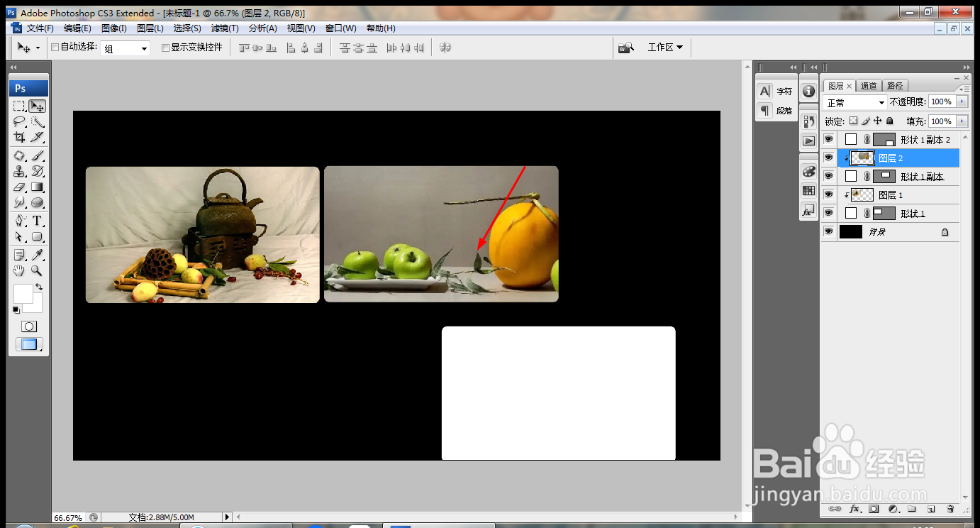Viewport: 980px width, 528px height.
Task: Select the Notes tool
Action: point(20,255)
